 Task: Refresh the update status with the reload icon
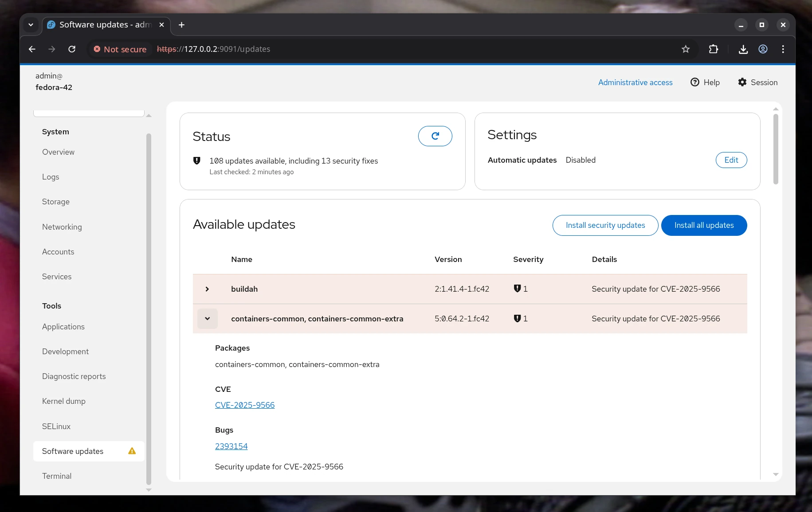(x=435, y=136)
